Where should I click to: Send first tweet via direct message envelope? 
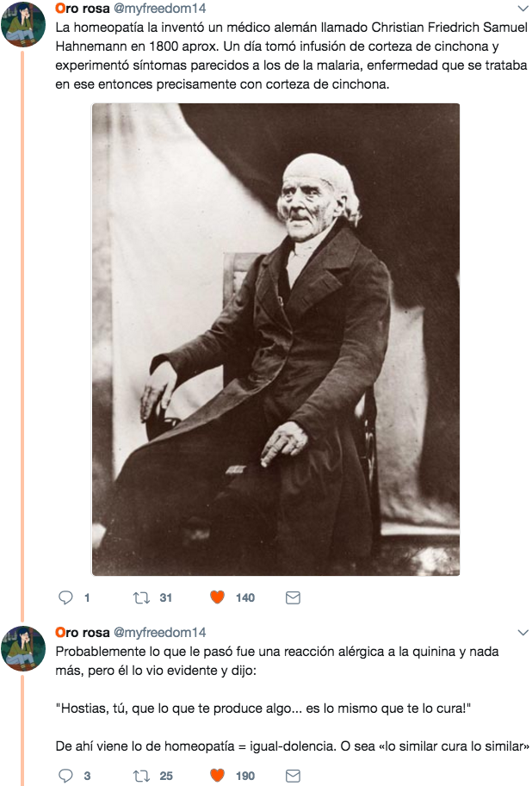293,597
